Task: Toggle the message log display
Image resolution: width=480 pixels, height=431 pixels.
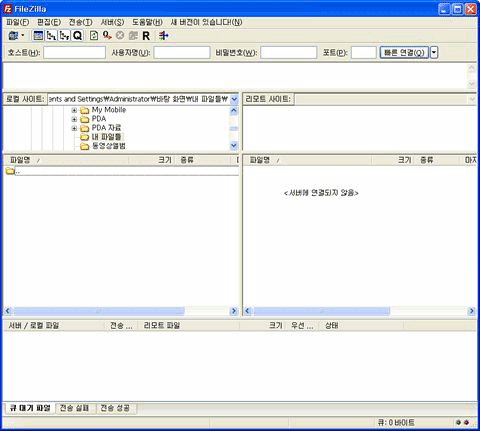Action: tap(38, 35)
